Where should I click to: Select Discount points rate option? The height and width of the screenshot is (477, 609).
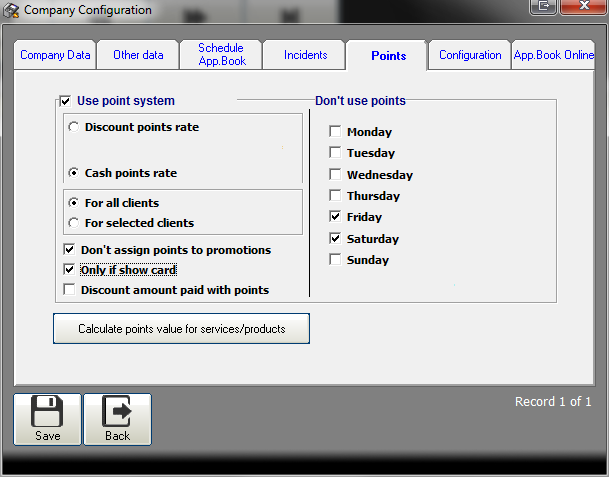tap(74, 127)
